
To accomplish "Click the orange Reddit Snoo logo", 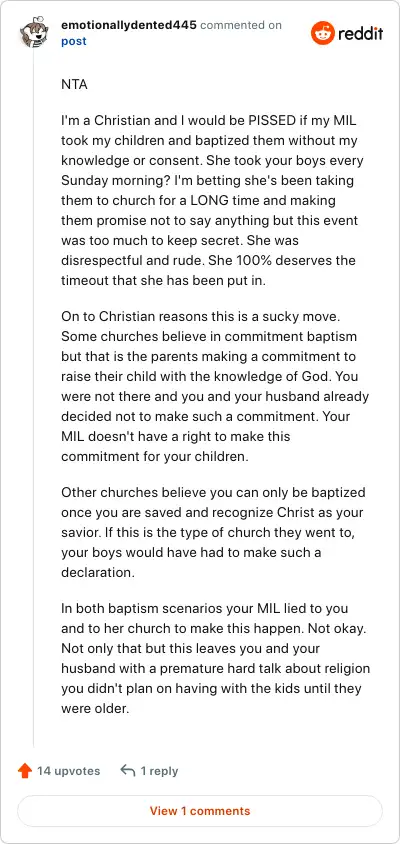I will 322,33.
